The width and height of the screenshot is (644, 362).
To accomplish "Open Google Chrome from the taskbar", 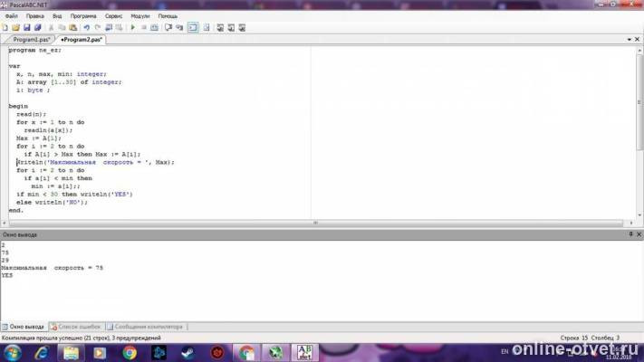I will click(x=130, y=353).
